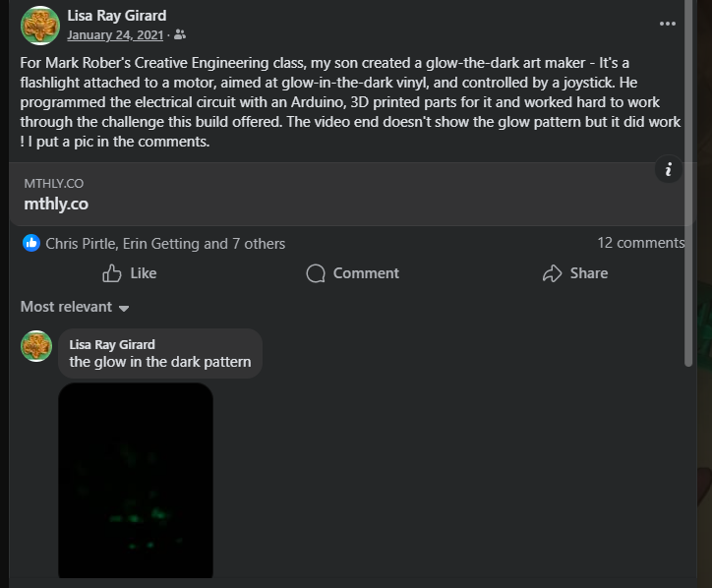Click the blue like reaction icon
The width and height of the screenshot is (712, 588).
click(x=31, y=243)
